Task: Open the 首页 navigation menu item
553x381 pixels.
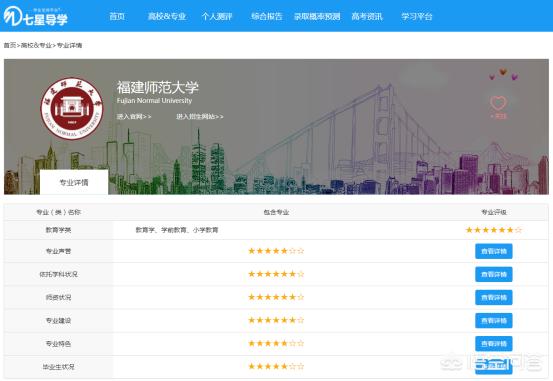Action: coord(117,16)
